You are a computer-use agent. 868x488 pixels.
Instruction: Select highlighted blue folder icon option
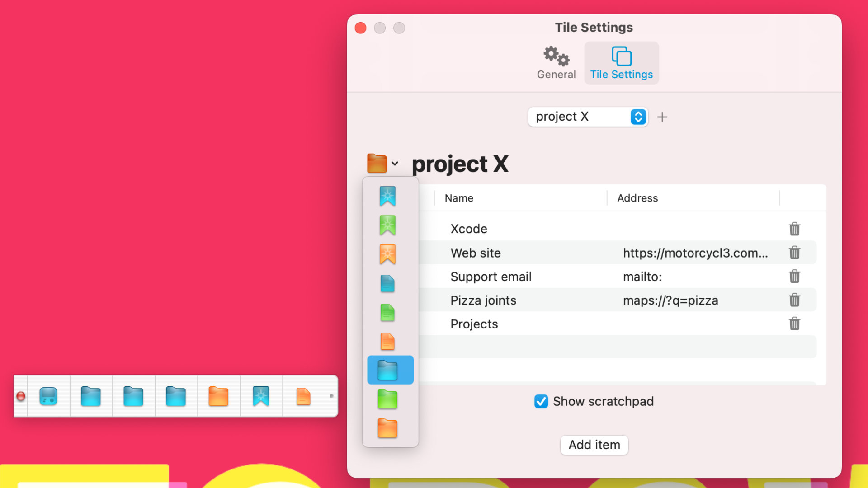tap(387, 370)
